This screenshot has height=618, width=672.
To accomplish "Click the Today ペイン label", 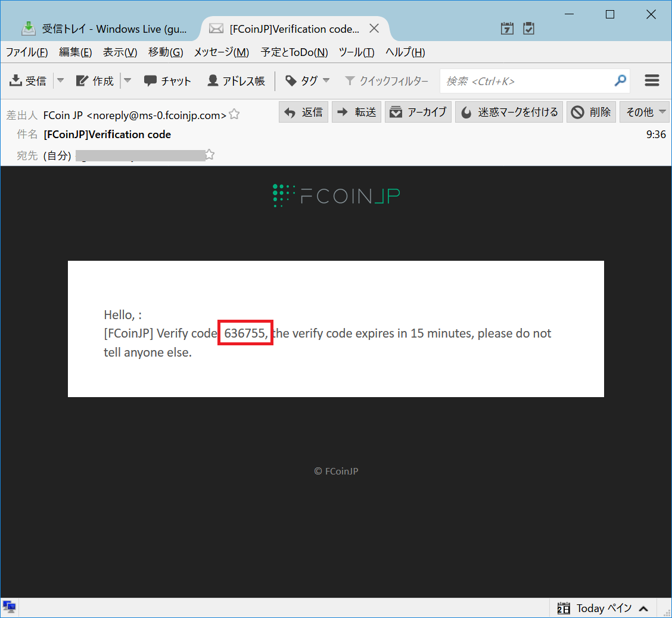I will 603,608.
